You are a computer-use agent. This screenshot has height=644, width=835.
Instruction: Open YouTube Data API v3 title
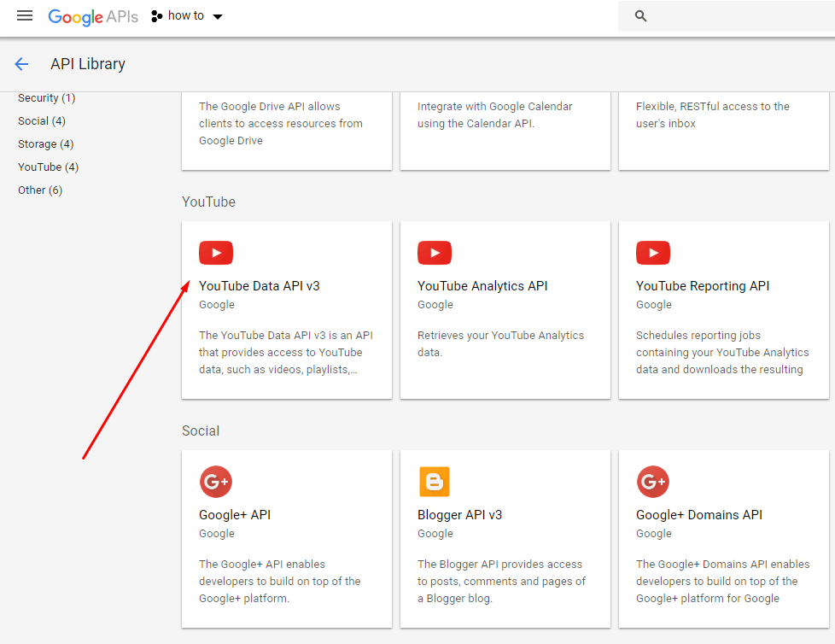260,286
